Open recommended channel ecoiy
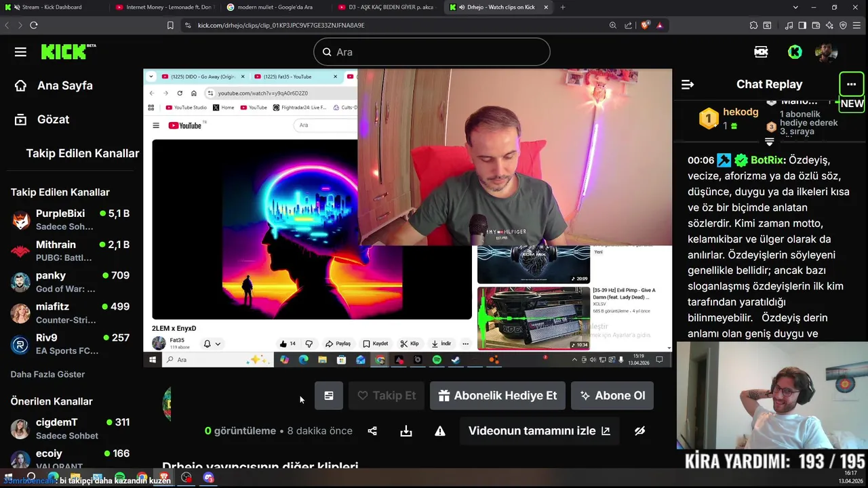Image resolution: width=868 pixels, height=488 pixels. (x=71, y=460)
